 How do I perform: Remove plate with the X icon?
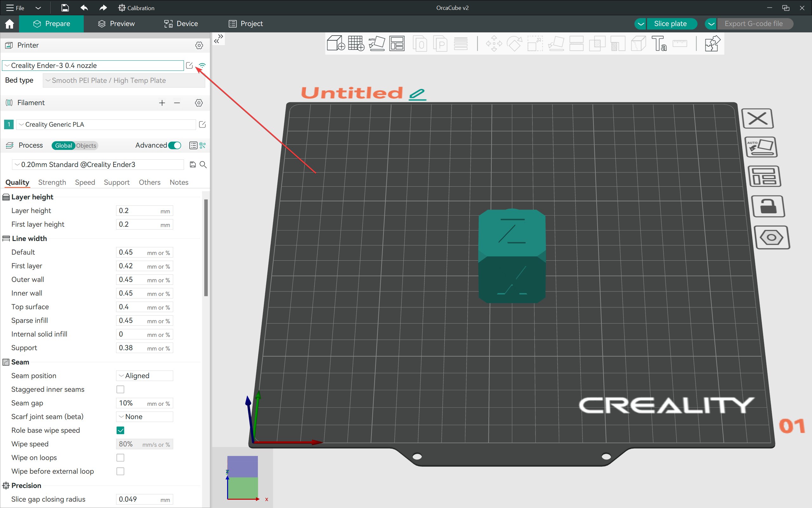coord(758,119)
